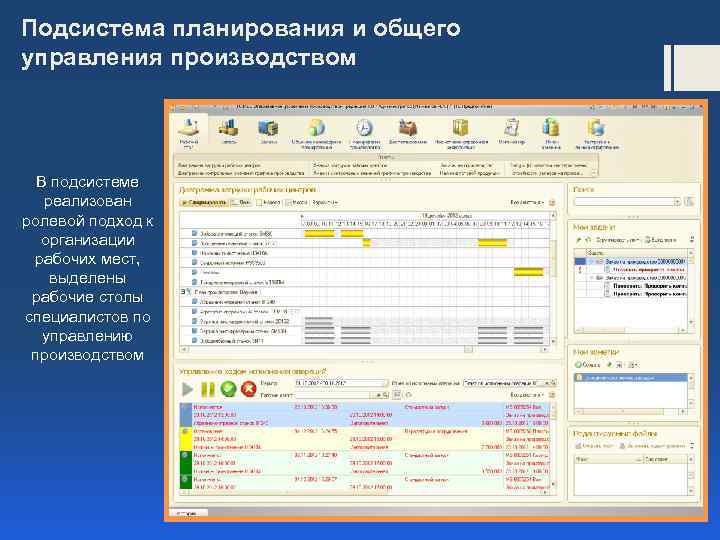Click the green pencil edit icon in Мои заметки
720x540 pixels.
click(x=609, y=365)
